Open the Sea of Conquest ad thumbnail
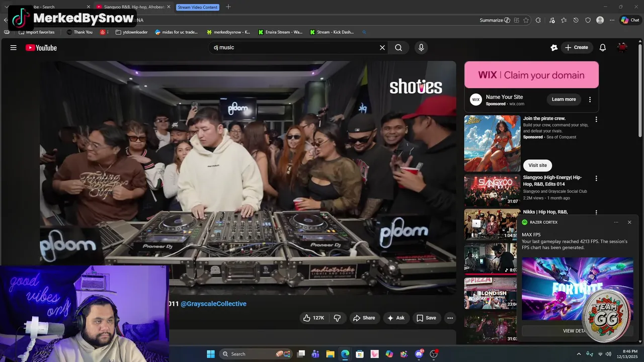 click(492, 143)
